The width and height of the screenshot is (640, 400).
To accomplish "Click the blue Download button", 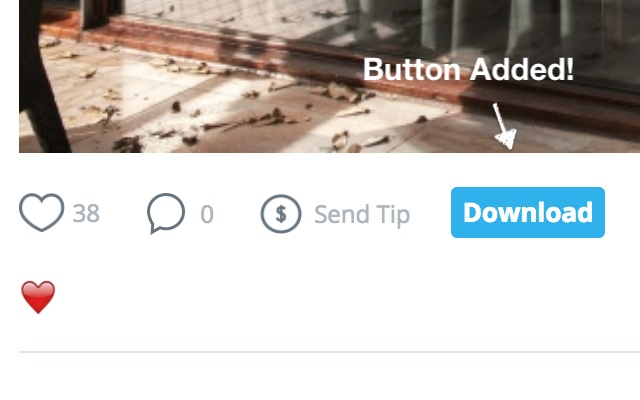I will click(x=528, y=212).
